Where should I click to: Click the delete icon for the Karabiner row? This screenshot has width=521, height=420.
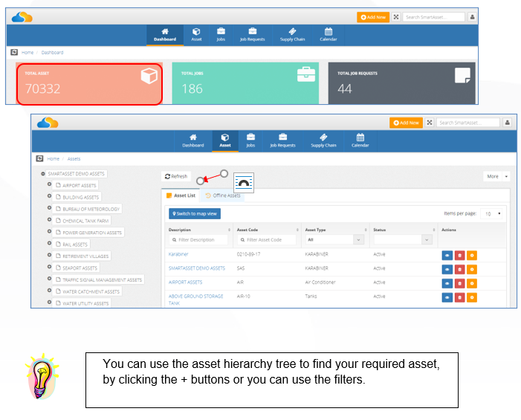coord(459,255)
